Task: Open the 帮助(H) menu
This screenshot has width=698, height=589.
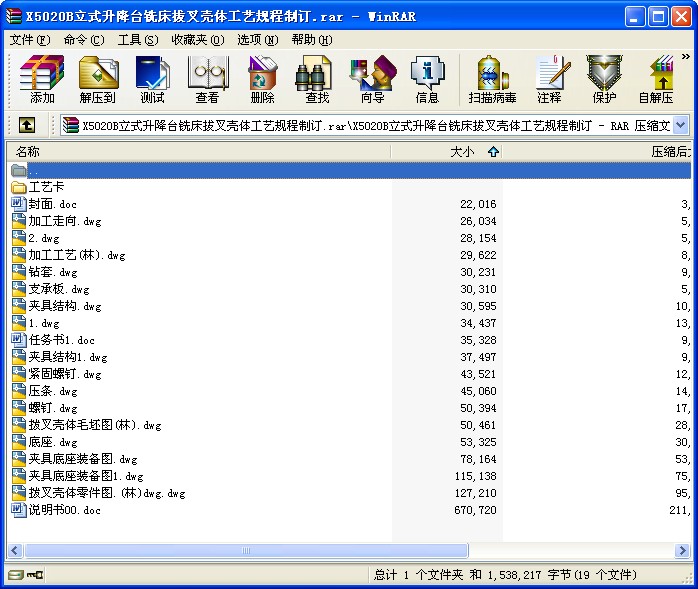Action: click(x=312, y=40)
